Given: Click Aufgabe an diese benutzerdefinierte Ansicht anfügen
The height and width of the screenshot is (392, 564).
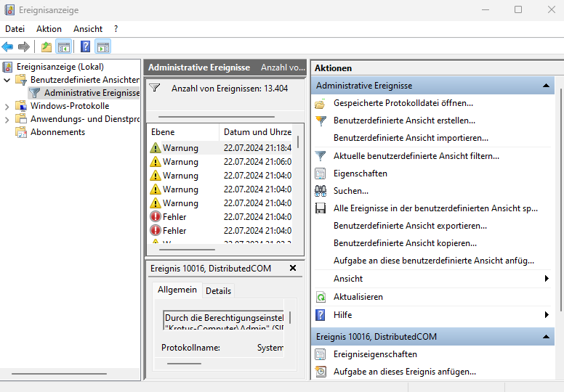Looking at the screenshot, I should 434,261.
